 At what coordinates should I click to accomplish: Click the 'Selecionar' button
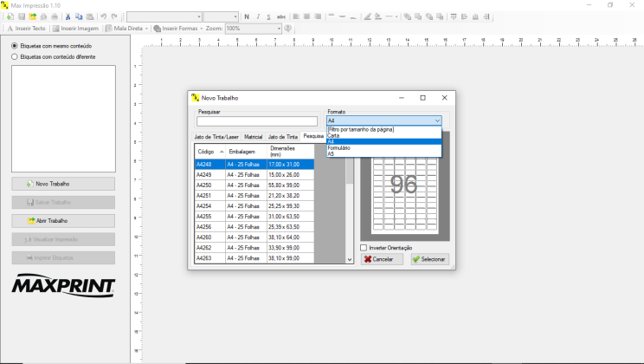pyautogui.click(x=430, y=259)
